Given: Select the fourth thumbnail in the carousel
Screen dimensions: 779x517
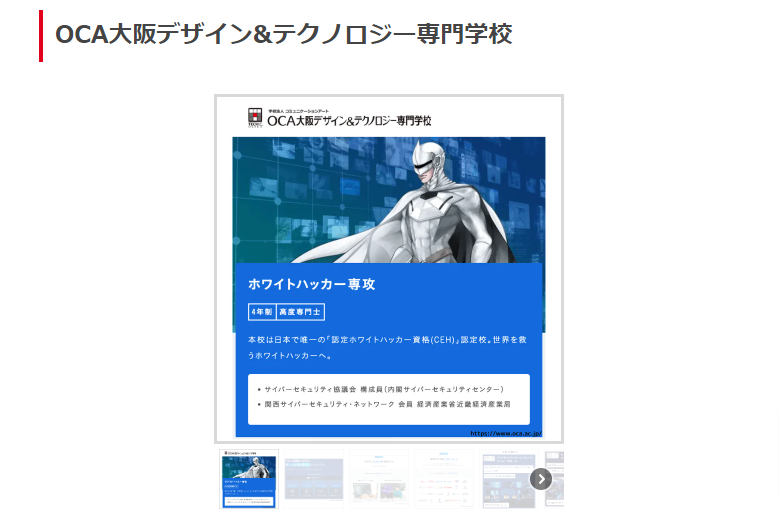Looking at the screenshot, I should pyautogui.click(x=444, y=479).
